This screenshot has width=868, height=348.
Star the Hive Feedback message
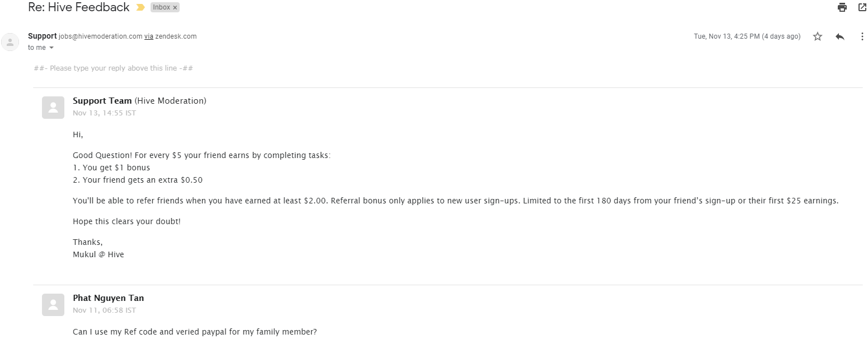coord(818,36)
